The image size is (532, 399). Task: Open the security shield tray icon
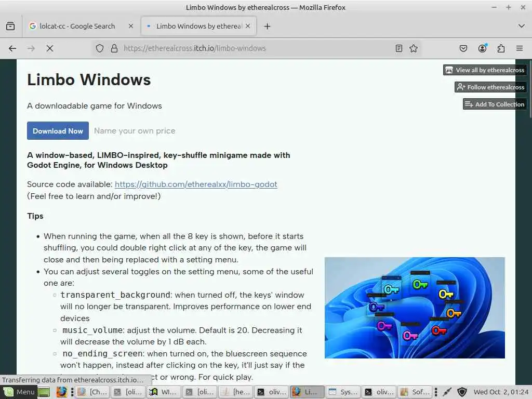[x=462, y=392]
